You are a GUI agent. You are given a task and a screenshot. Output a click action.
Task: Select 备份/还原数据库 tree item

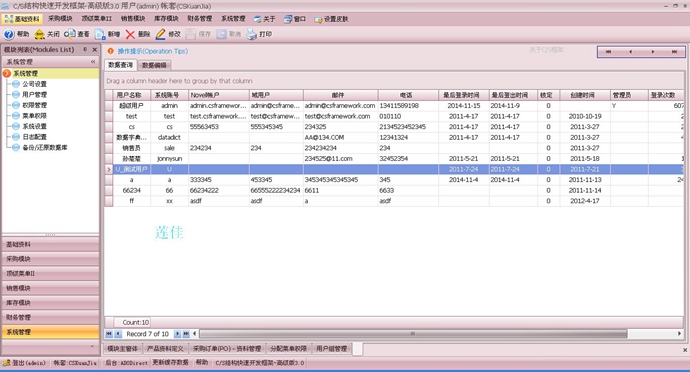[x=44, y=147]
